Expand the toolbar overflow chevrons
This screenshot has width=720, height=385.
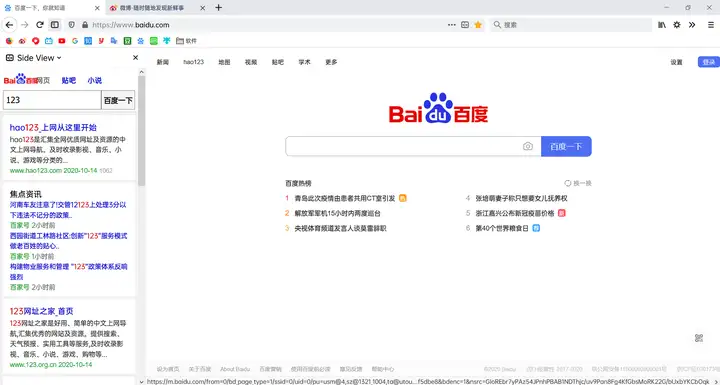pos(692,25)
